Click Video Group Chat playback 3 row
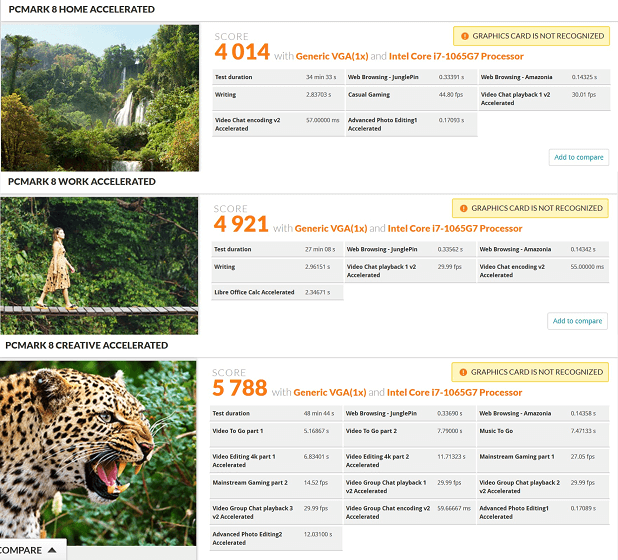618x560 pixels. click(x=276, y=512)
